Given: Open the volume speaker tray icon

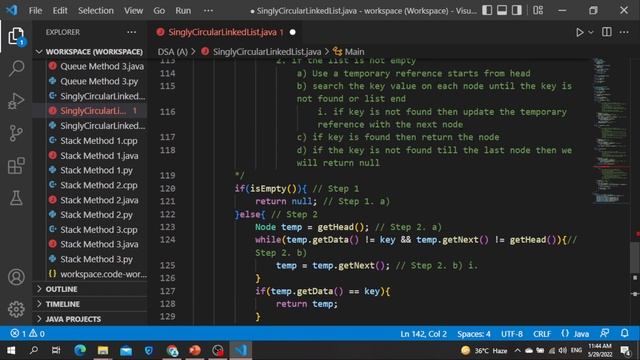Looking at the screenshot, I should pos(563,351).
